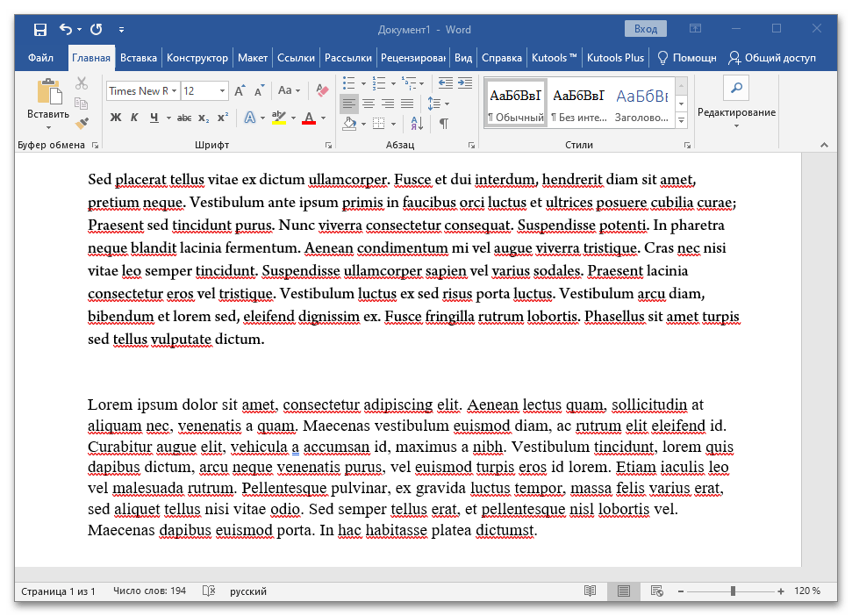852x616 pixels.
Task: Apply center paragraph alignment
Action: click(x=369, y=104)
